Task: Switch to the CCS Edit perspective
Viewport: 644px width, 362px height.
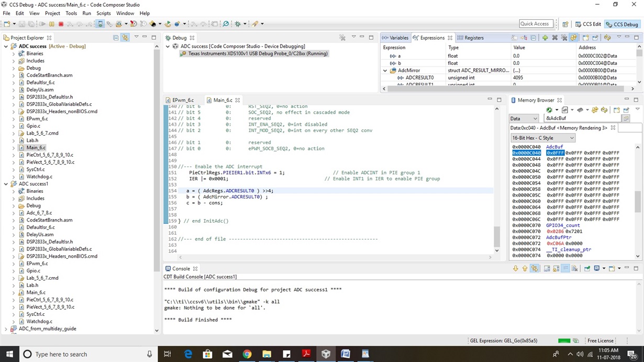Action: click(587, 24)
